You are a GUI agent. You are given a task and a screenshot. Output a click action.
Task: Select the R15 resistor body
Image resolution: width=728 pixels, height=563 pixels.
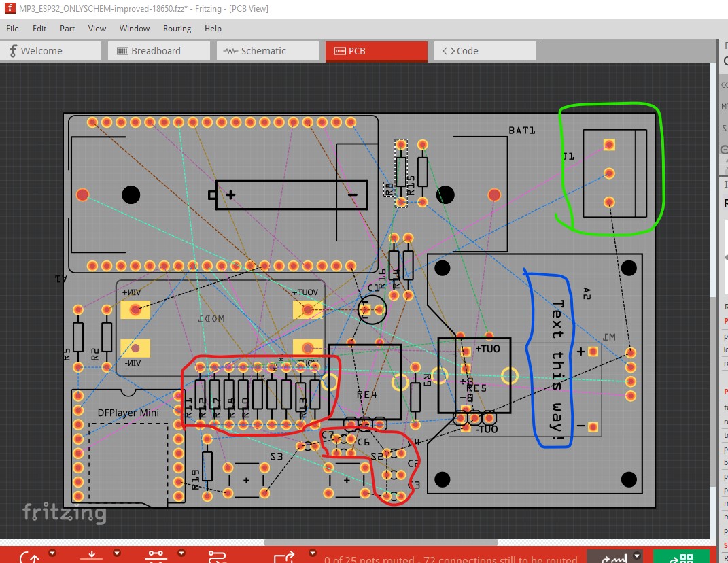pos(423,172)
